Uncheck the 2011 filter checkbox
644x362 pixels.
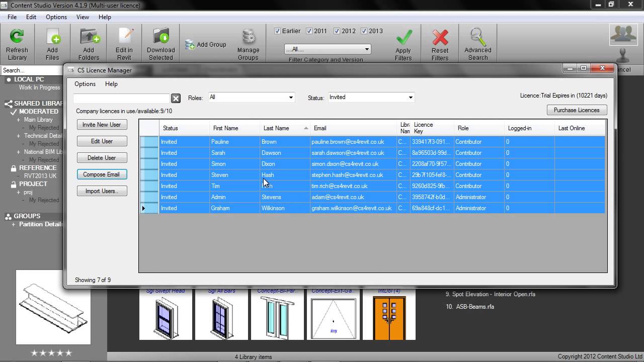pyautogui.click(x=309, y=31)
